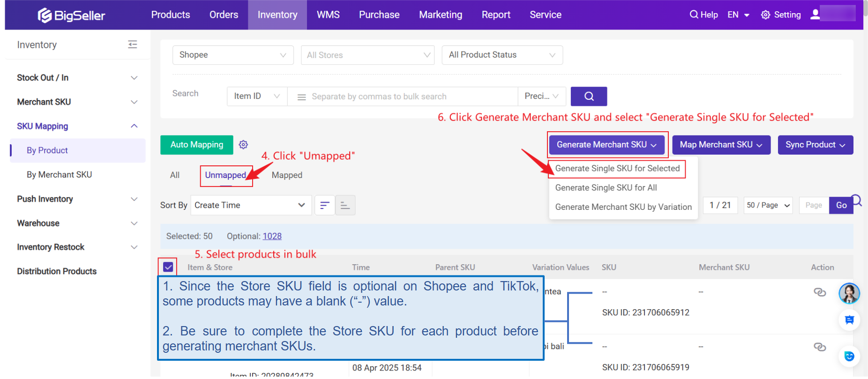868x379 pixels.
Task: Open the chat message floating icon
Action: pyautogui.click(x=849, y=320)
